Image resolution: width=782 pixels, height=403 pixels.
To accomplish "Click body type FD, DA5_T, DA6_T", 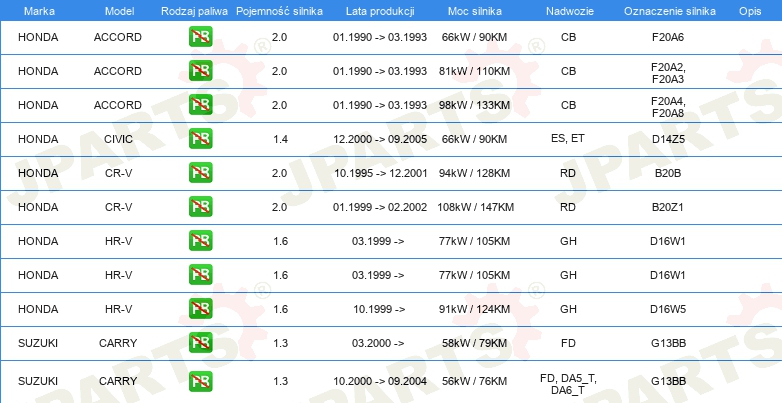I will pyautogui.click(x=568, y=384).
